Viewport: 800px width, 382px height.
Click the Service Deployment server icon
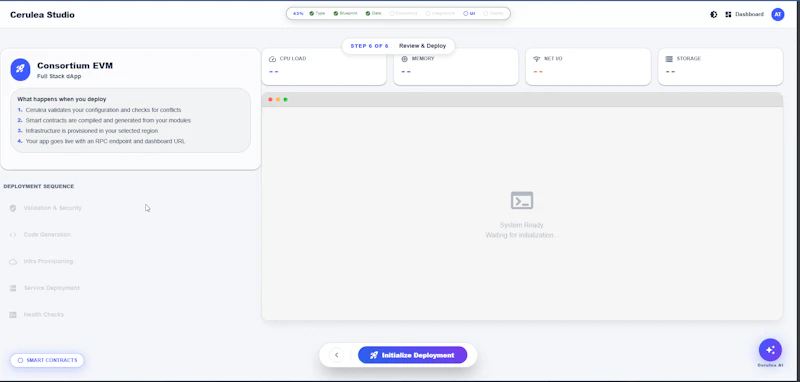(x=13, y=288)
